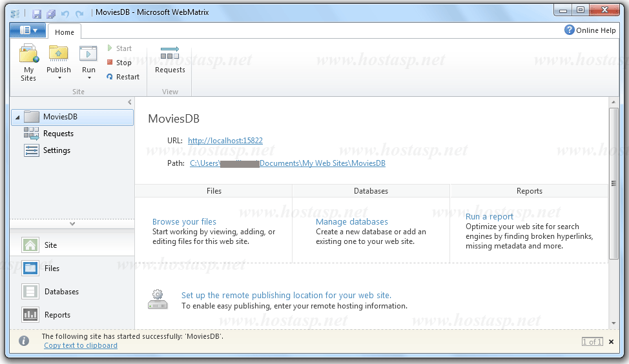Collapse the MoviesDB tree node
Screen dimensions: 629x364
point(17,117)
